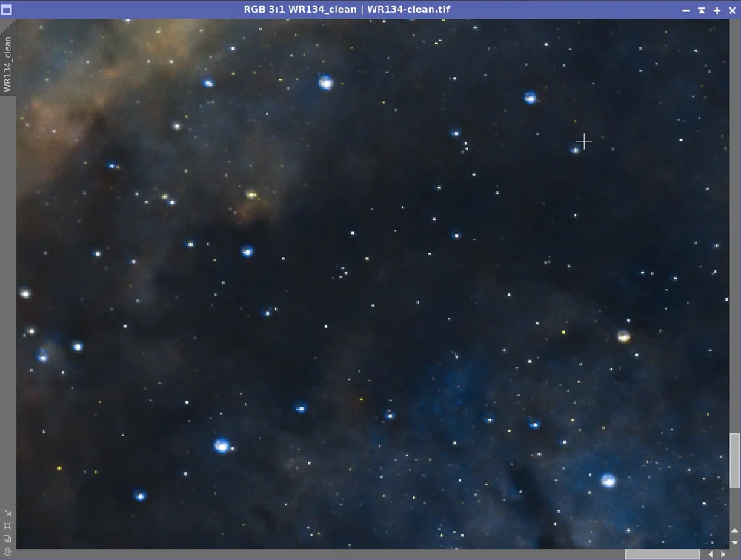Click the circular target icon at the bottom left
The image size is (741, 560).
point(7,551)
